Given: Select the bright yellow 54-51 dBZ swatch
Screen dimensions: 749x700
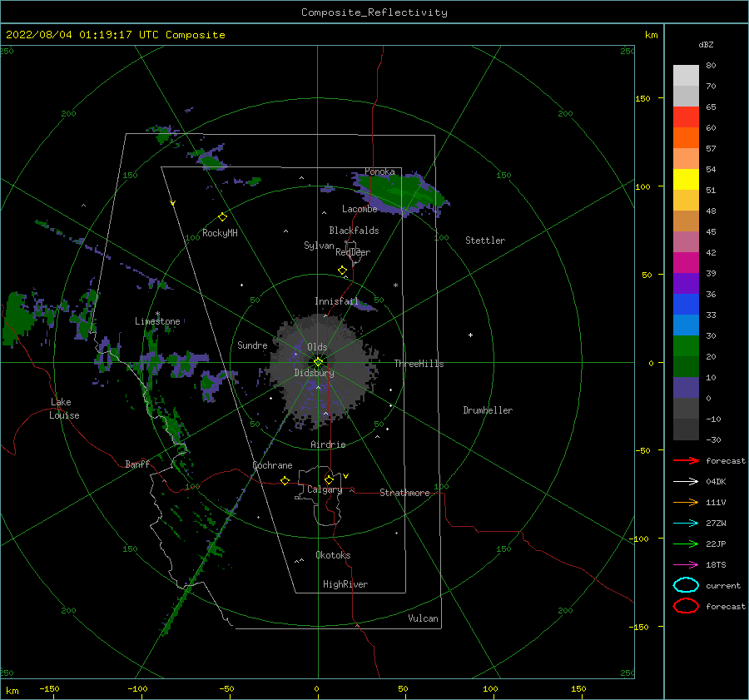Looking at the screenshot, I should tap(686, 179).
